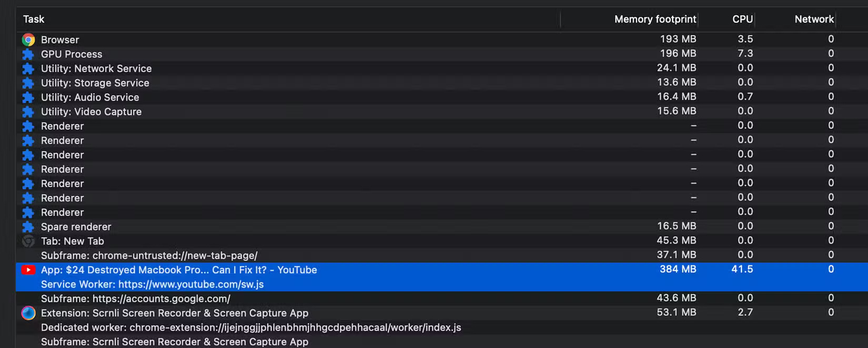Click the 37.1 MB memory value
868x348 pixels.
[677, 254]
